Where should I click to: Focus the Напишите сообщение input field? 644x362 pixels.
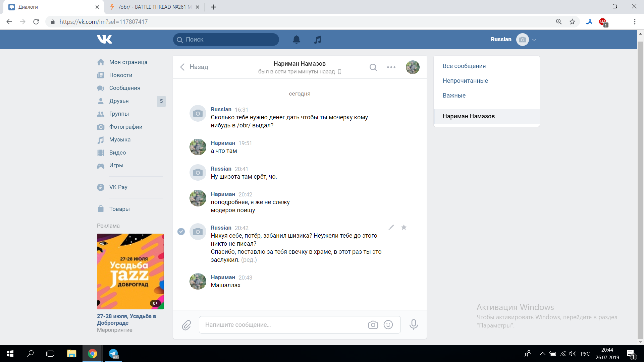pos(282,325)
